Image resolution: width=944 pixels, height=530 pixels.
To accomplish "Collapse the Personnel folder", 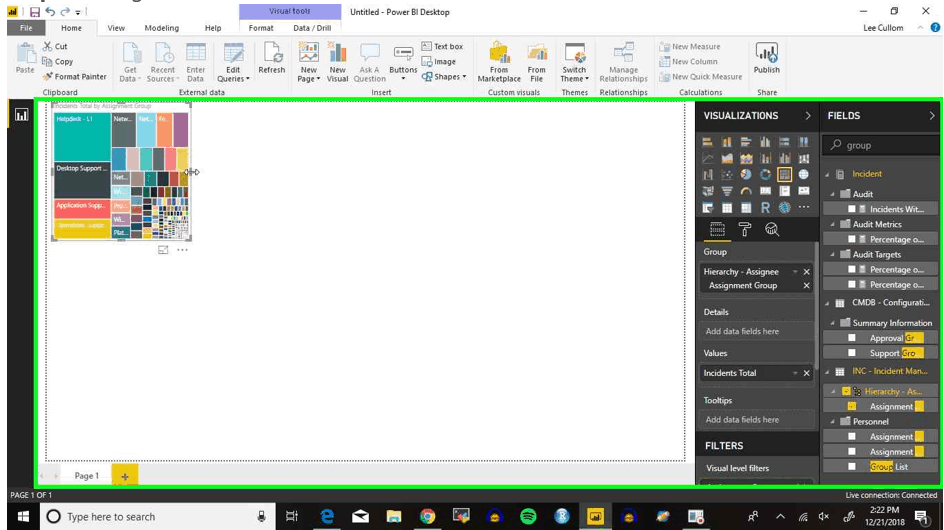I will (x=833, y=422).
